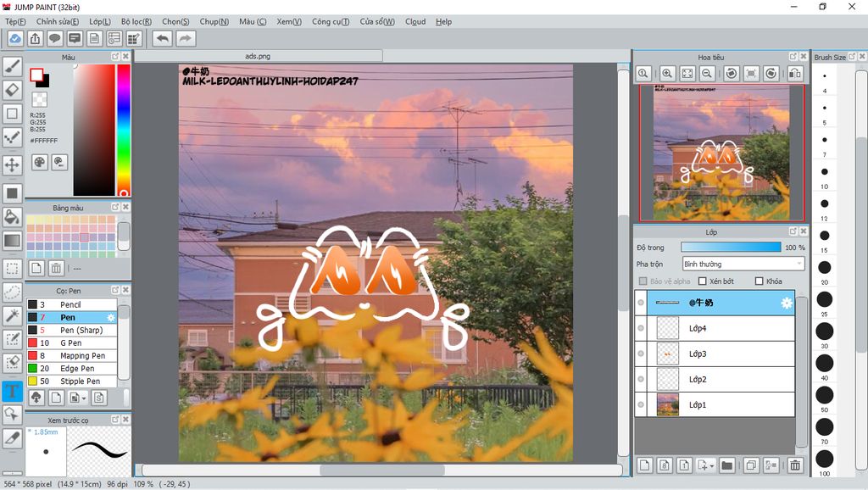The height and width of the screenshot is (490, 868).
Task: Activate the Lasso selection tool
Action: pos(12,292)
